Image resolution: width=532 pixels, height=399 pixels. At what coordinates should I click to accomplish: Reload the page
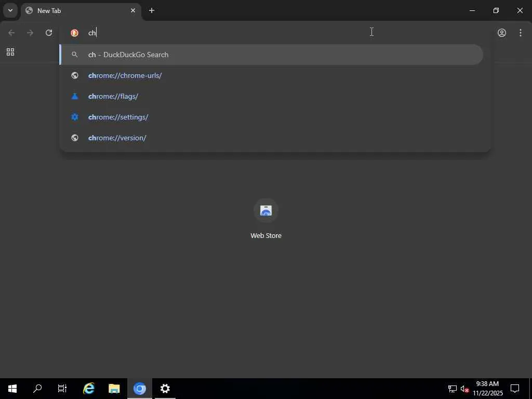49,33
